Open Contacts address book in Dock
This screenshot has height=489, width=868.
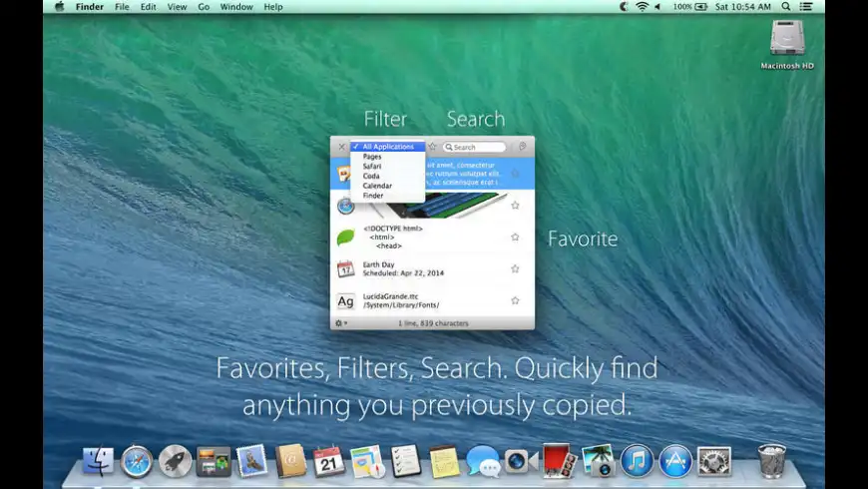[x=290, y=461]
